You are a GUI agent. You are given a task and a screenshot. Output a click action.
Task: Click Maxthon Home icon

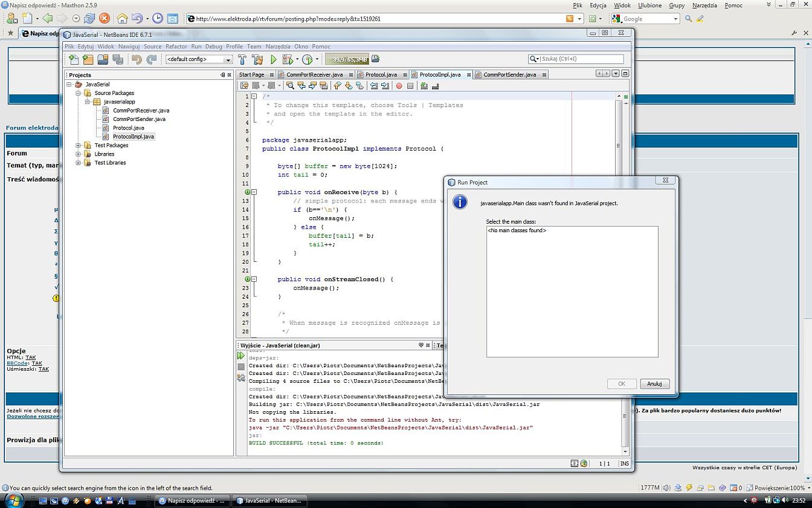pyautogui.click(x=122, y=19)
